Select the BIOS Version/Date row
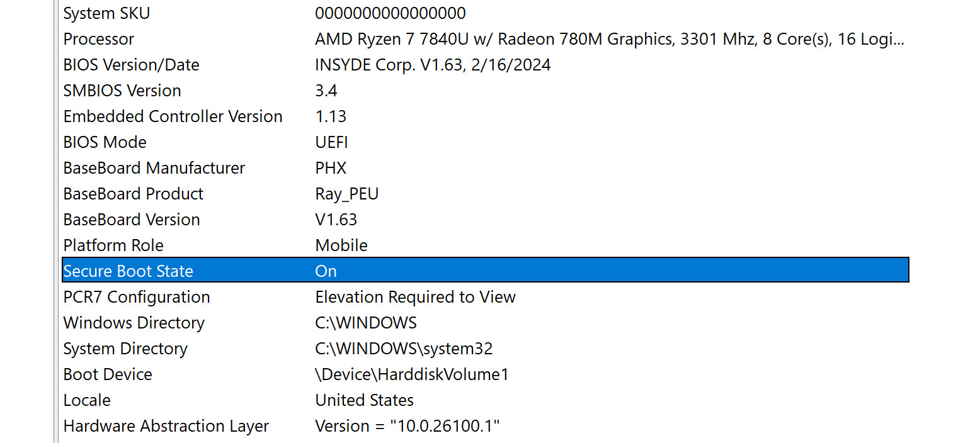 pos(131,65)
